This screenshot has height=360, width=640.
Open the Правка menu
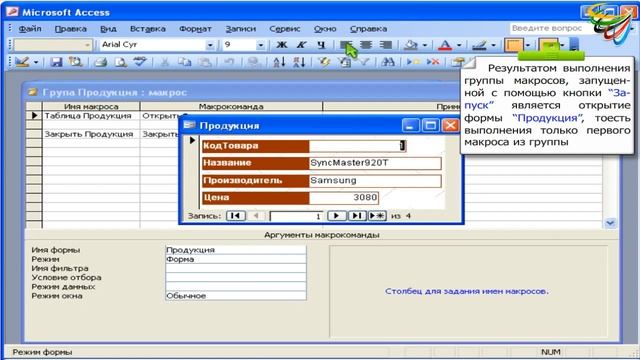[71, 29]
